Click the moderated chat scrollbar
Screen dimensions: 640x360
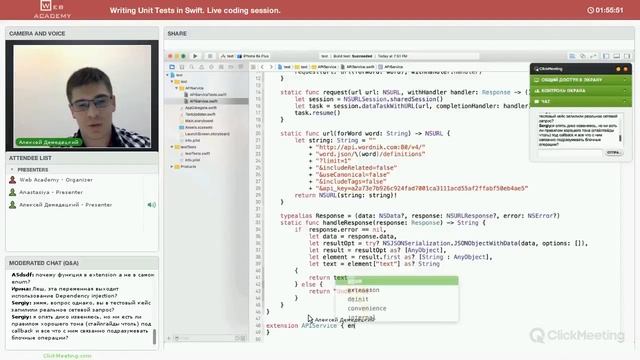154,337
